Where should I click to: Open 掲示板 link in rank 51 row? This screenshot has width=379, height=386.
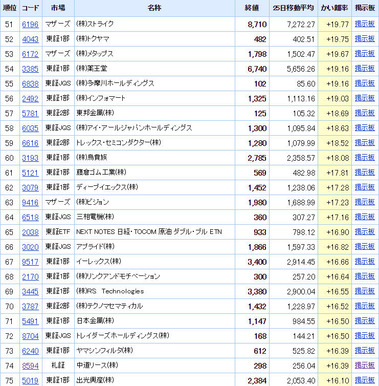365,24
